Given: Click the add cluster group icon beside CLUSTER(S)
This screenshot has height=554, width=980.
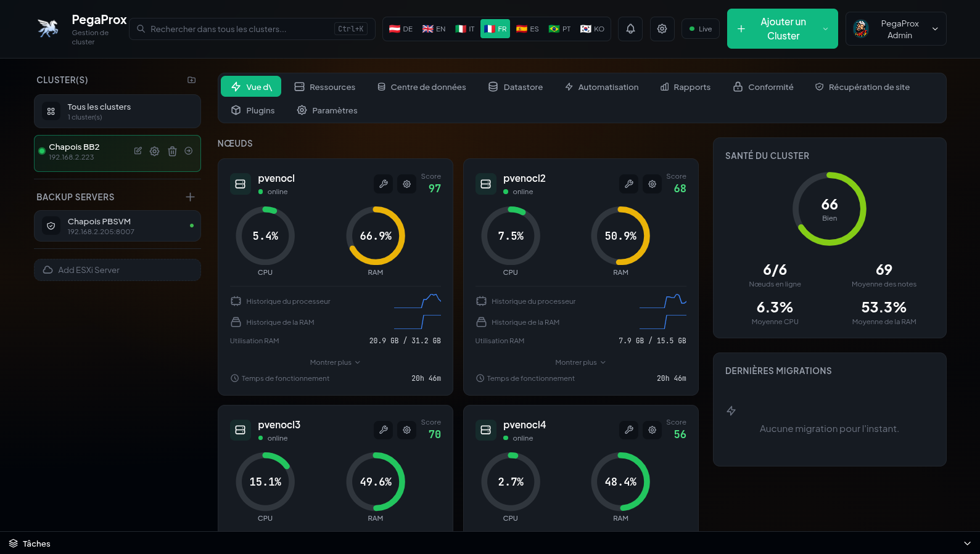Looking at the screenshot, I should point(192,80).
